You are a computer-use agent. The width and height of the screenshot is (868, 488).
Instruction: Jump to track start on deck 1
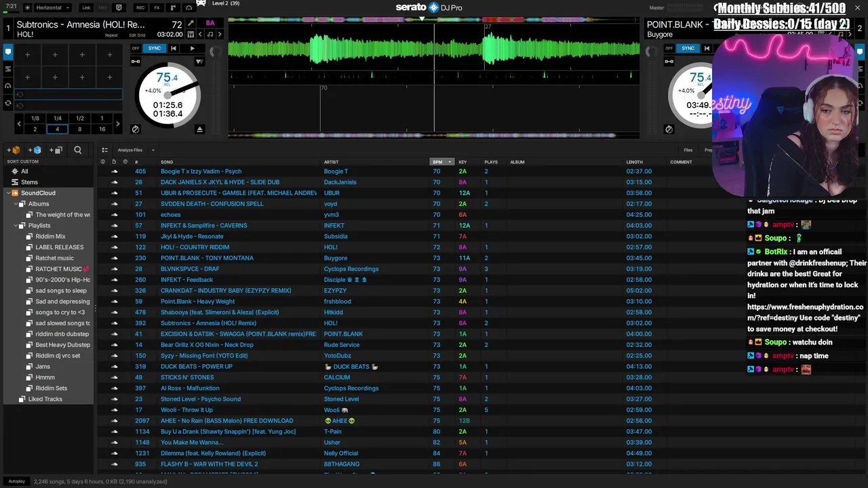pos(174,48)
